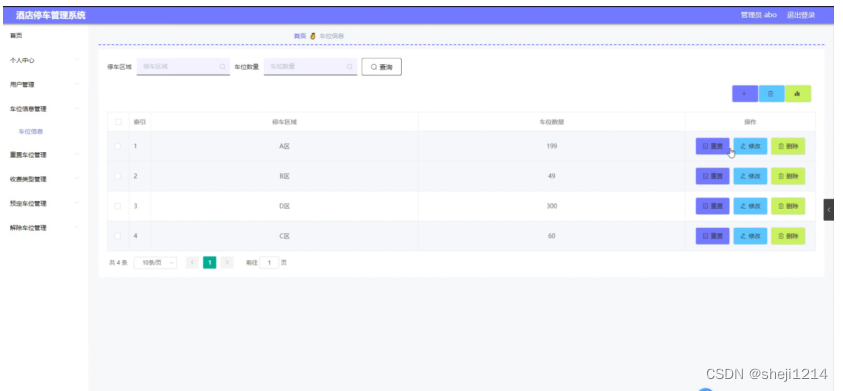
Task: Expand the 用户管理 sidebar menu
Action: point(44,84)
